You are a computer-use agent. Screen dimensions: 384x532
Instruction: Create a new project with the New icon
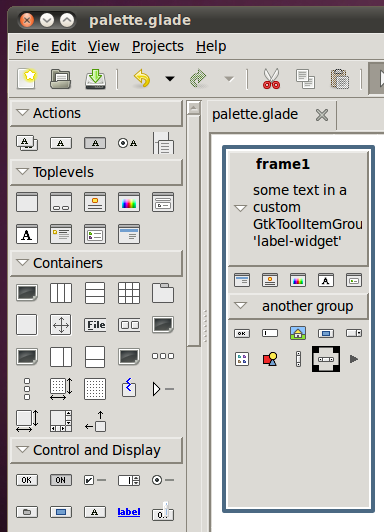coord(27,79)
